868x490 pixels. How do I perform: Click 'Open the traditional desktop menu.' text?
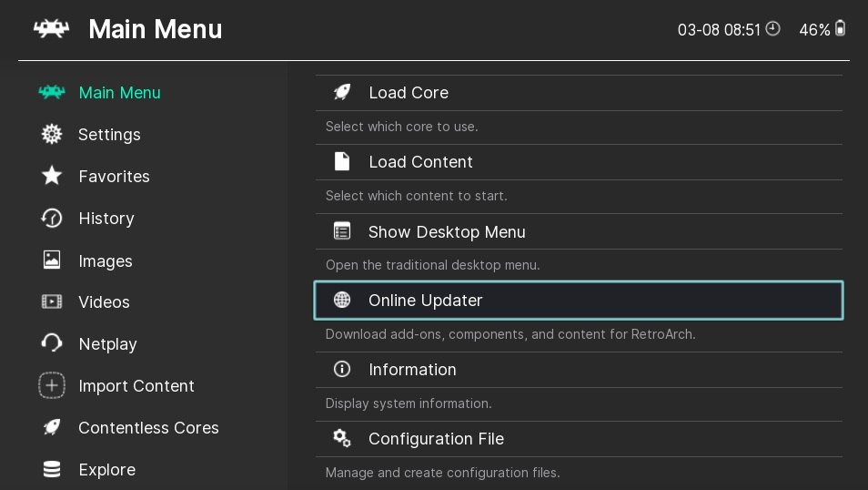coord(432,265)
